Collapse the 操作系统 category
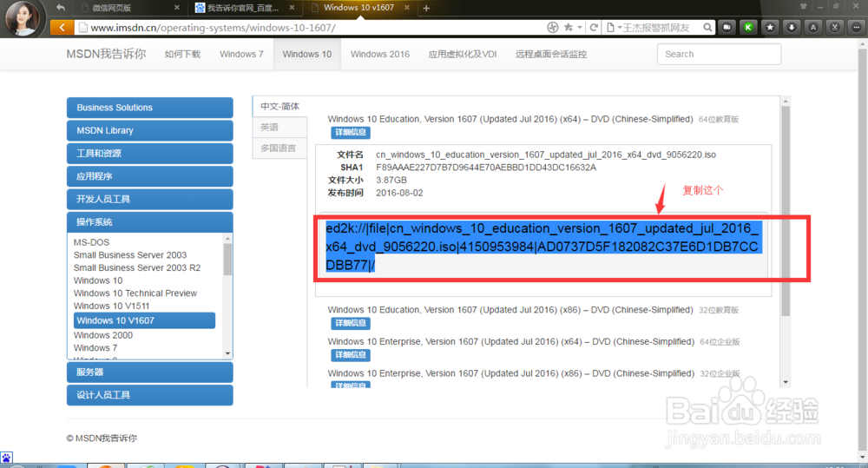Viewport: 868px width, 468px height. click(x=149, y=222)
